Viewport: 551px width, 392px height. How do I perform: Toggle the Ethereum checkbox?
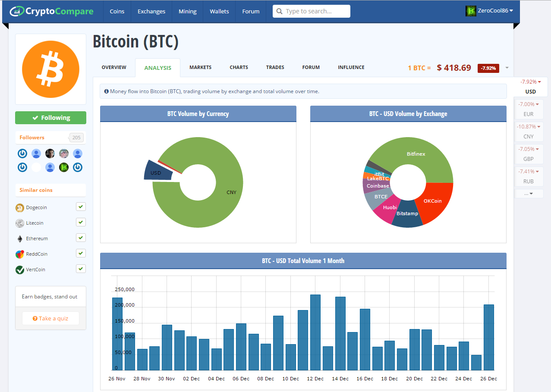[81, 238]
